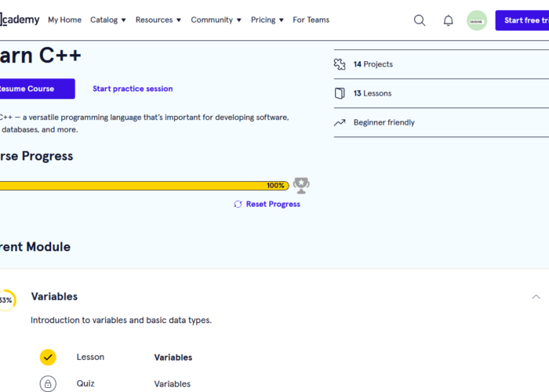This screenshot has height=392, width=549.
Task: Open For Teams page
Action: [311, 20]
